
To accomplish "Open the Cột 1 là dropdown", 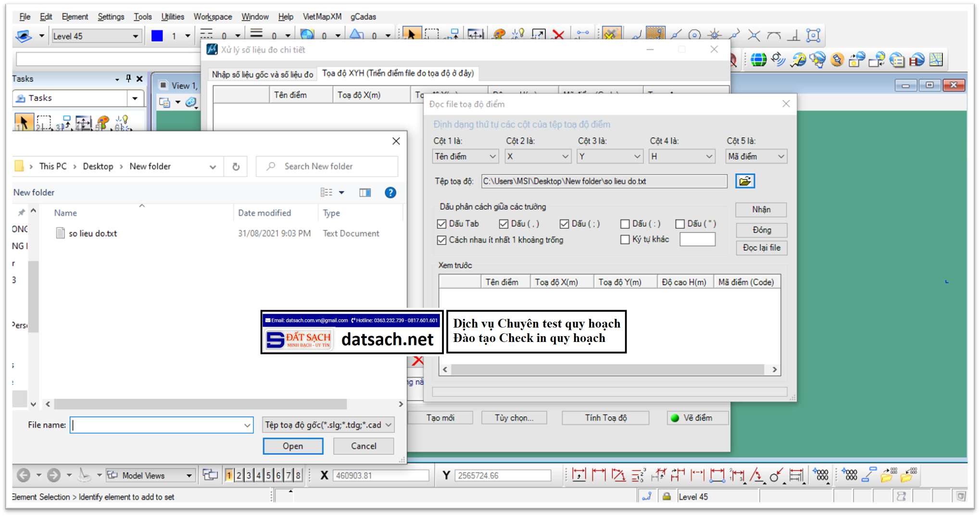I will pos(465,157).
